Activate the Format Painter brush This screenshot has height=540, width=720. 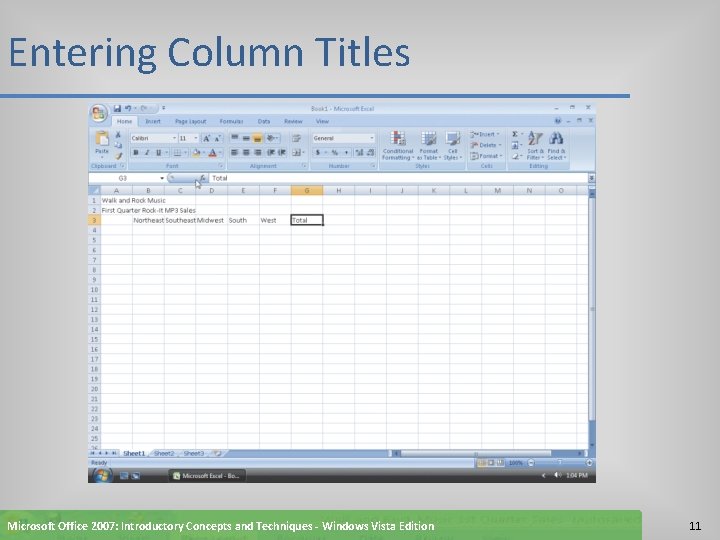click(x=118, y=156)
